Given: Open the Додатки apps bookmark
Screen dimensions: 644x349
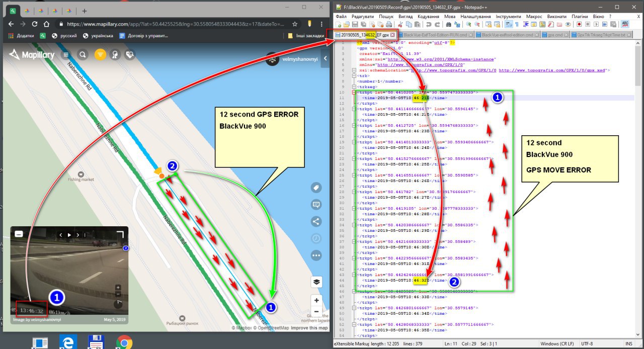Looking at the screenshot, I should (x=21, y=36).
